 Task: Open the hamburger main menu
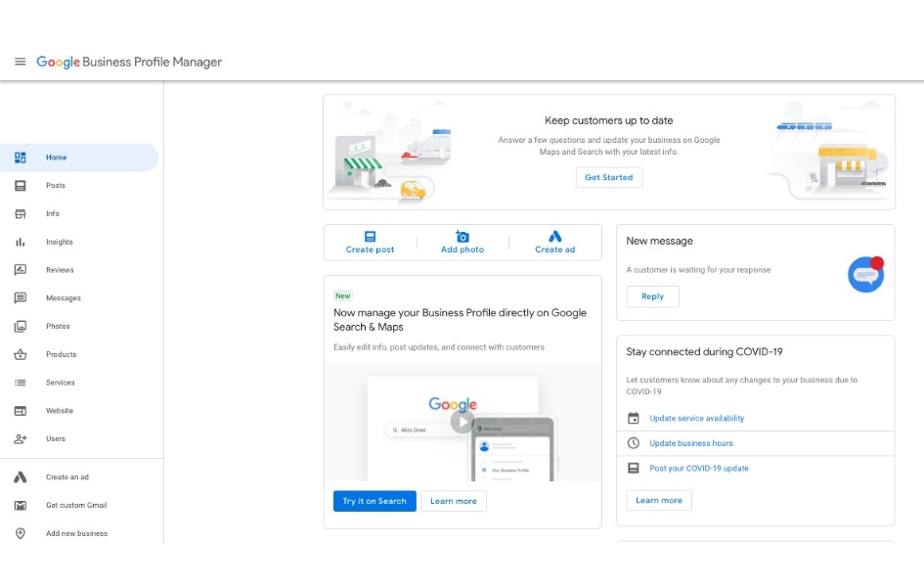(x=20, y=62)
